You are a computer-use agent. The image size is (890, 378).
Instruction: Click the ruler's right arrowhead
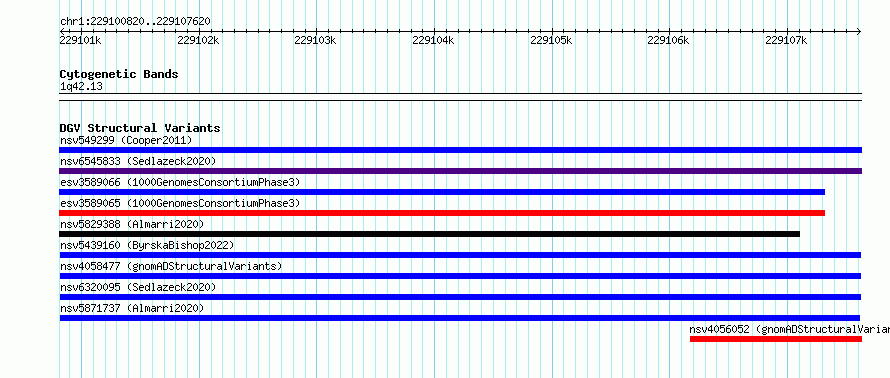coord(859,31)
